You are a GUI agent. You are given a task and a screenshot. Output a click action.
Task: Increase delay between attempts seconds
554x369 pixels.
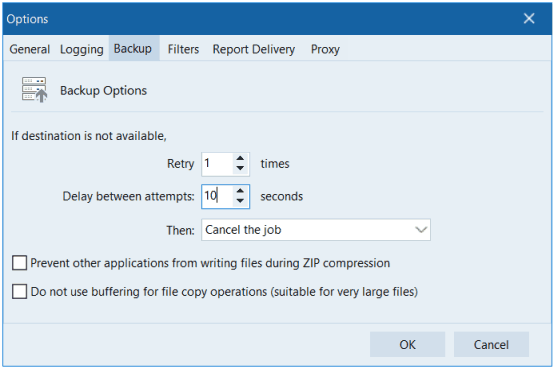240,191
